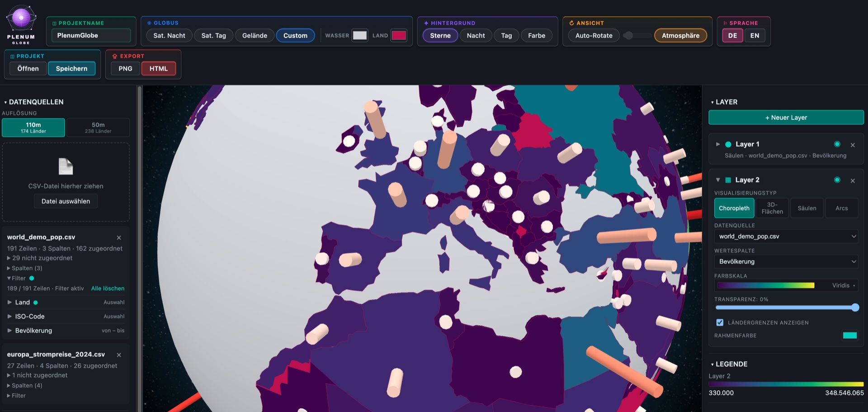Click Layer 2's green grid type icon
The width and height of the screenshot is (868, 412).
click(x=728, y=180)
